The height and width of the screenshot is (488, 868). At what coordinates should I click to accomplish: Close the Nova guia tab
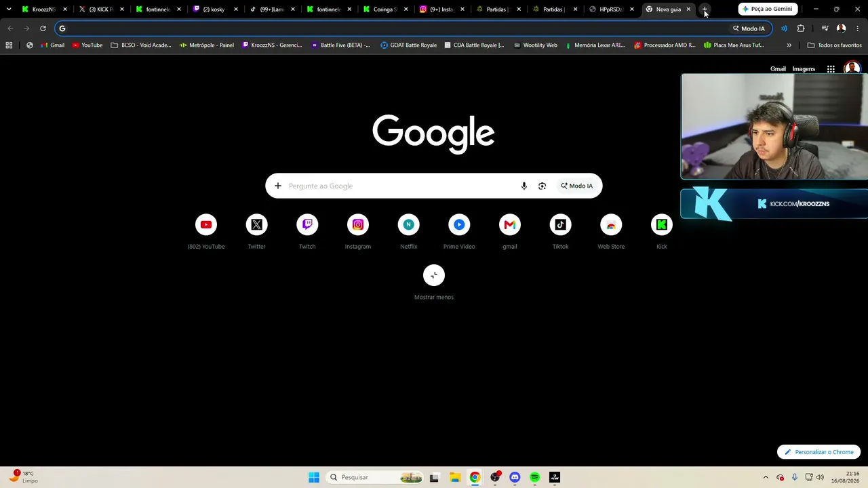688,9
